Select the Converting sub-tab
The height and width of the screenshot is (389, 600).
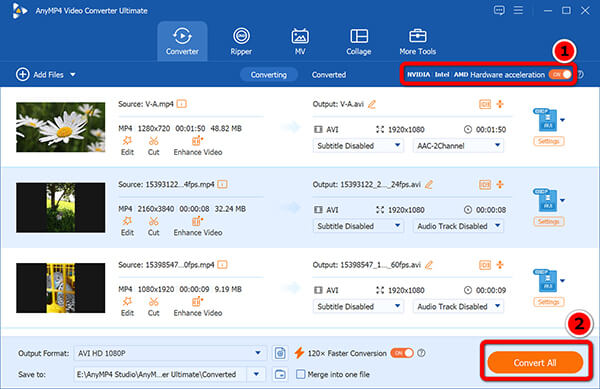point(269,75)
